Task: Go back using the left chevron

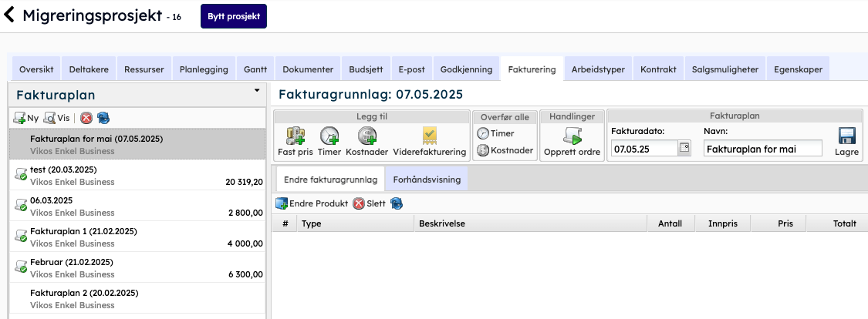Action: (x=10, y=15)
